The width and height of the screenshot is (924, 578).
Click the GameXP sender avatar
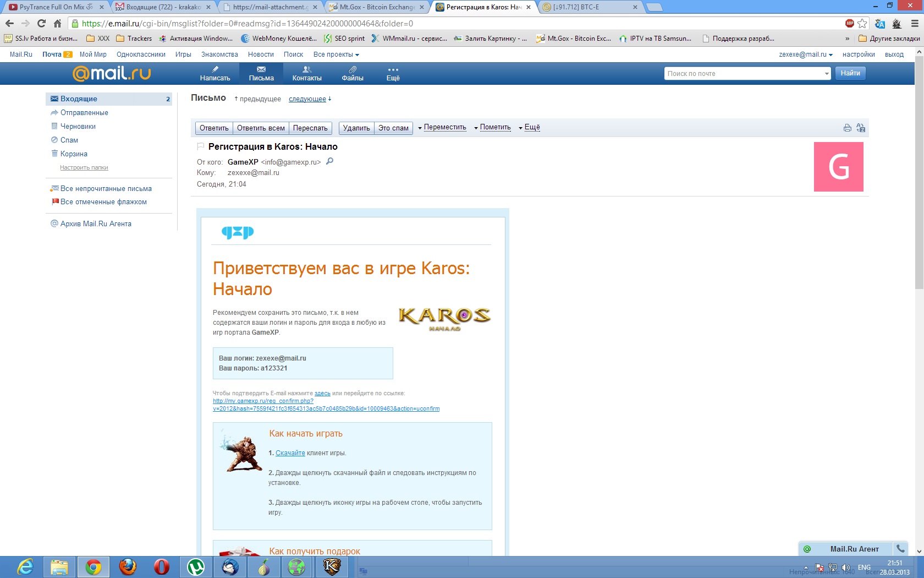[839, 167]
